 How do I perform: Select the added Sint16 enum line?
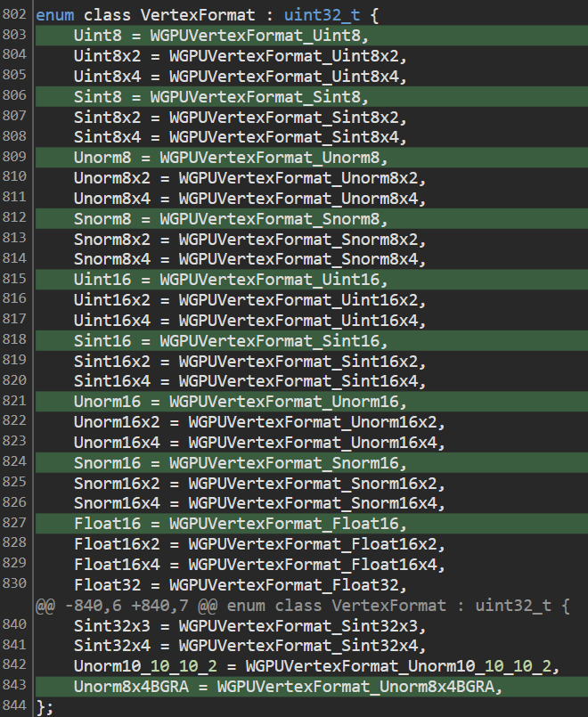click(x=312, y=340)
